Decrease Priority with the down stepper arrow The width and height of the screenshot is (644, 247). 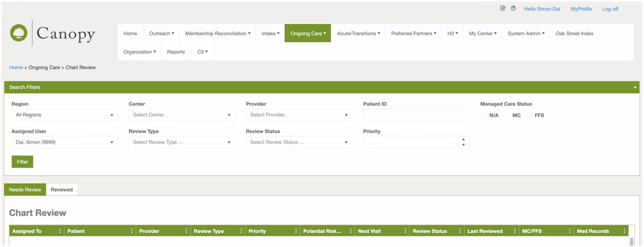464,145
